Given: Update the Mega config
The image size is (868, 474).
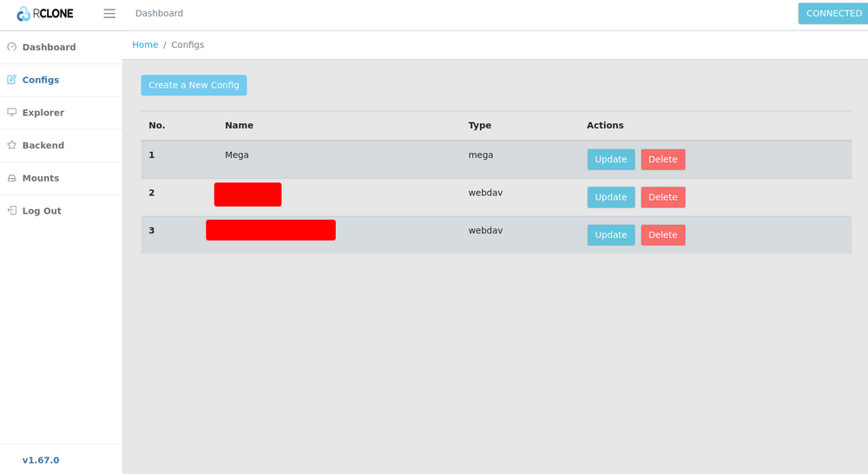Looking at the screenshot, I should (611, 160).
